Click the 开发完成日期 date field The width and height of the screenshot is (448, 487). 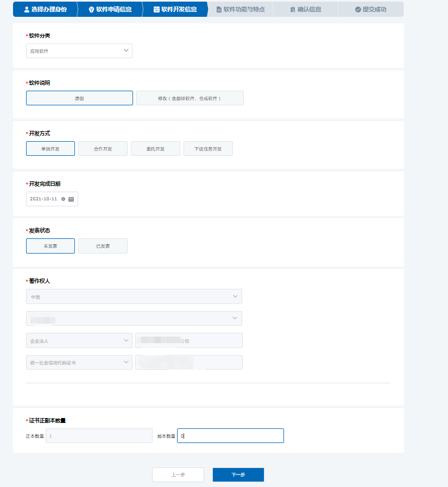(52, 199)
